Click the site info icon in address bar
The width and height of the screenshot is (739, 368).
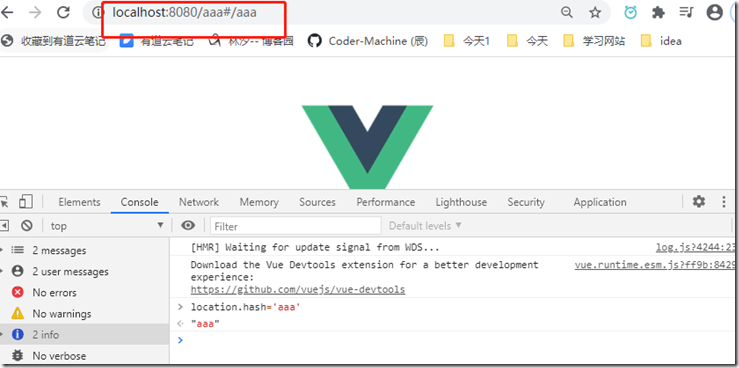[x=98, y=13]
